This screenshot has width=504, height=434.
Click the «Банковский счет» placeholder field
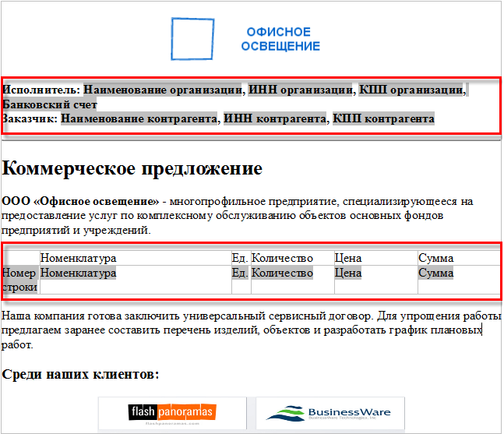[x=50, y=104]
